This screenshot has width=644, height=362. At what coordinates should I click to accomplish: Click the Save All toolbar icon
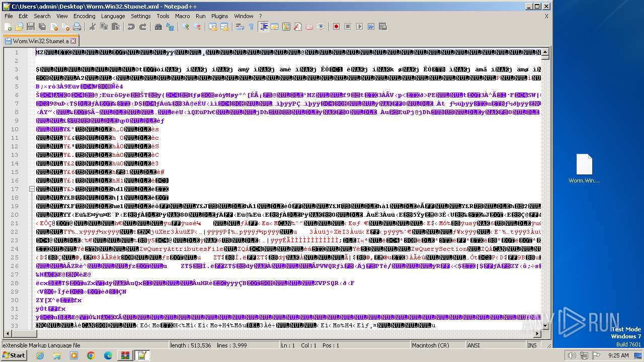tap(41, 27)
